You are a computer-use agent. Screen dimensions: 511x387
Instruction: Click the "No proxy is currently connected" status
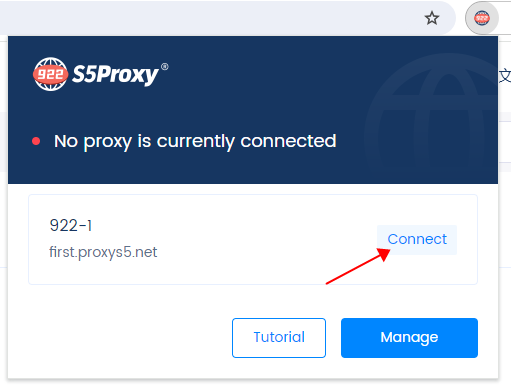(x=195, y=141)
